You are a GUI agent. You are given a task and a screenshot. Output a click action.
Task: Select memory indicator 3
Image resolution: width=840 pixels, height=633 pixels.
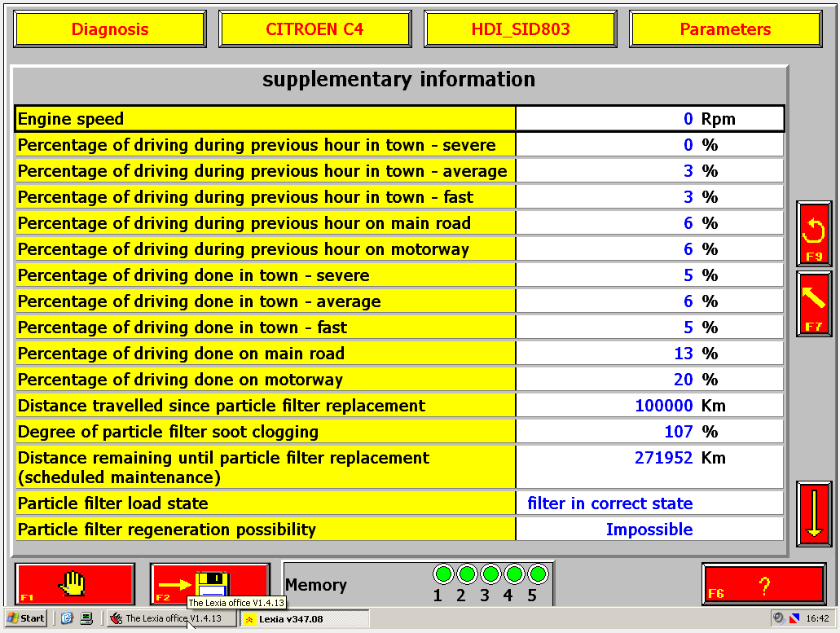point(490,574)
